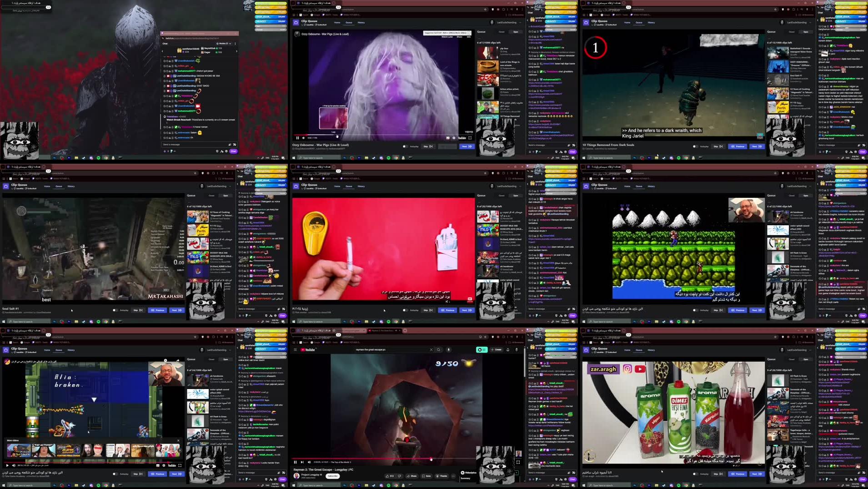
Task: Play the paused 'Alia: broken' game clip
Action: (x=7, y=465)
